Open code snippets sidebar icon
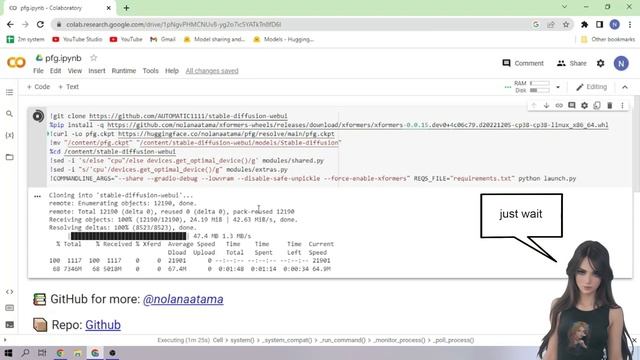The width and height of the screenshot is (640, 360). point(9,292)
